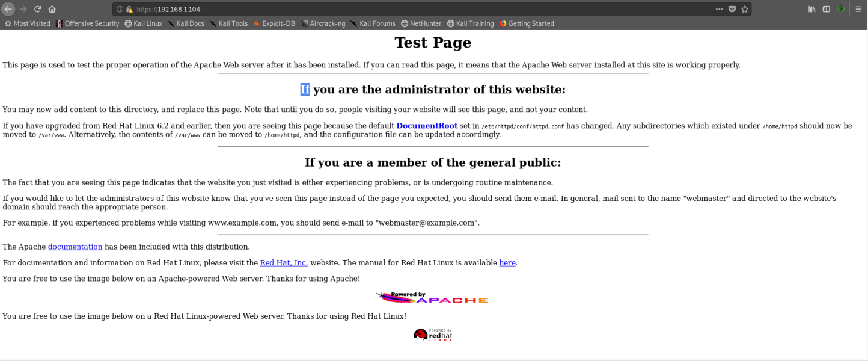Open the Apache documentation link

click(75, 247)
